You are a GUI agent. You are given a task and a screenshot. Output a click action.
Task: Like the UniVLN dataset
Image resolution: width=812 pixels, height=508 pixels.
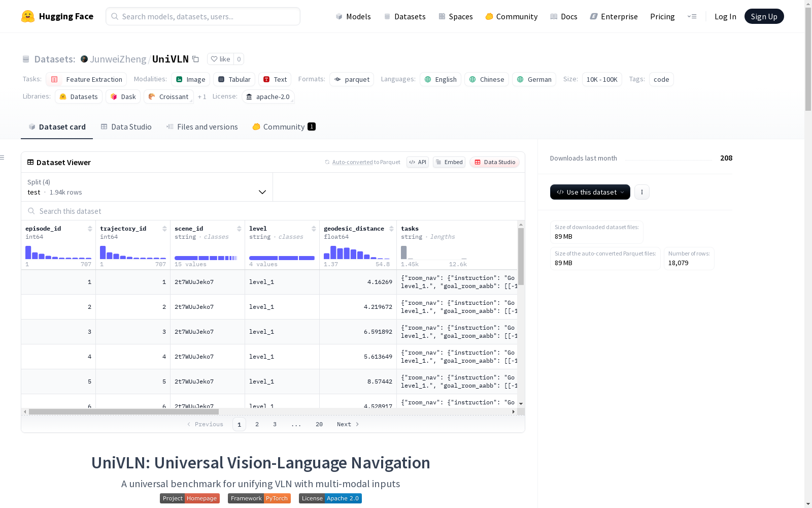click(x=220, y=59)
